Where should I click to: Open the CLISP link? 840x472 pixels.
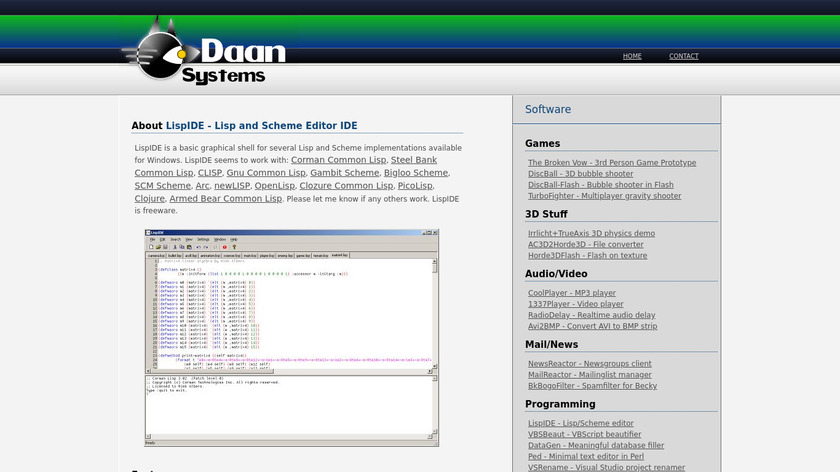coord(209,173)
